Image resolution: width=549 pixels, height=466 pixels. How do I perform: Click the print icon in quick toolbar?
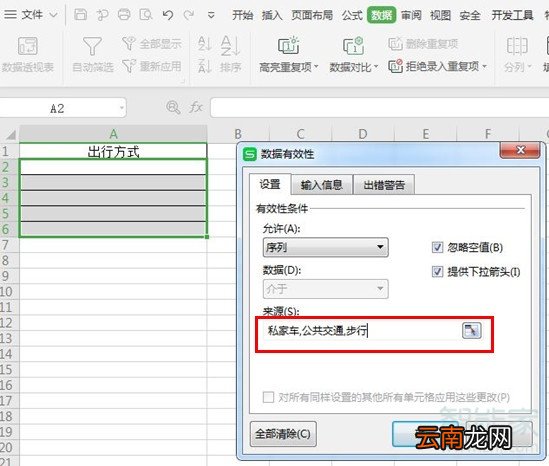[124, 15]
